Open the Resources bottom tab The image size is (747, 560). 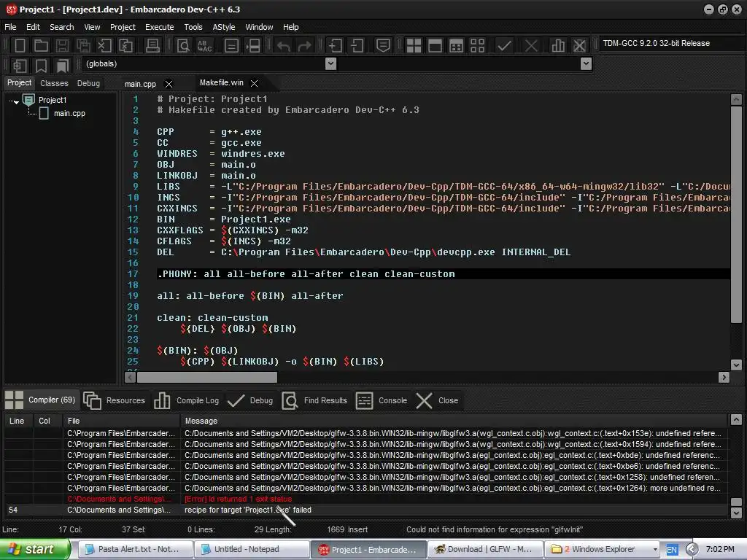coord(115,400)
